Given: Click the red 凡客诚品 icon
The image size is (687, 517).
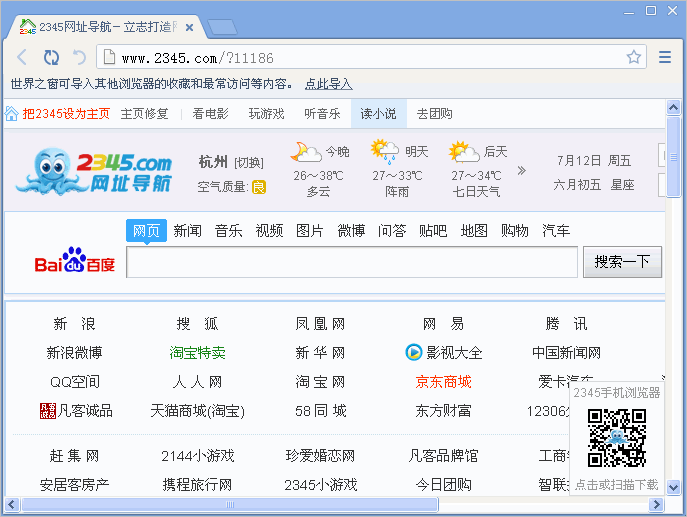Looking at the screenshot, I should click(48, 411).
